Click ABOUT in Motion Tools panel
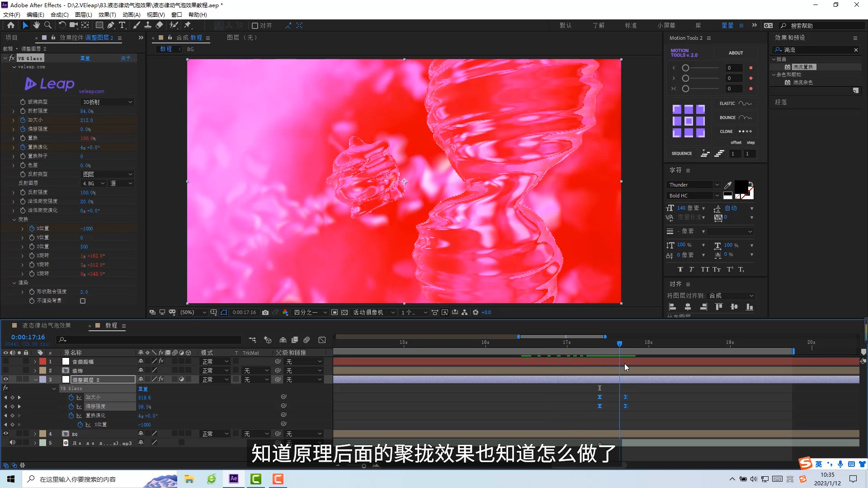This screenshot has height=488, width=868. 736,53
